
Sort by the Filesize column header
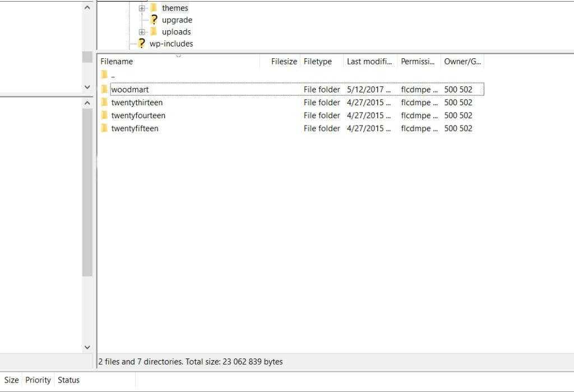coord(284,62)
